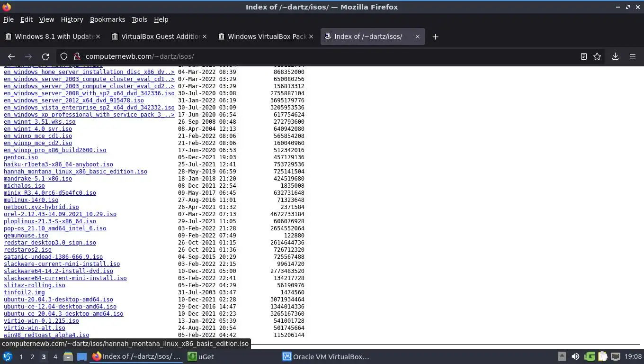This screenshot has height=364, width=644.
Task: Open the network status tray icon
Action: [x=616, y=356]
